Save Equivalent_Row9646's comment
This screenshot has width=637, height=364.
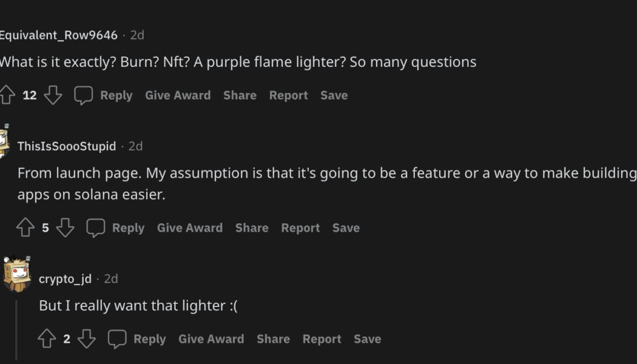[x=334, y=95]
